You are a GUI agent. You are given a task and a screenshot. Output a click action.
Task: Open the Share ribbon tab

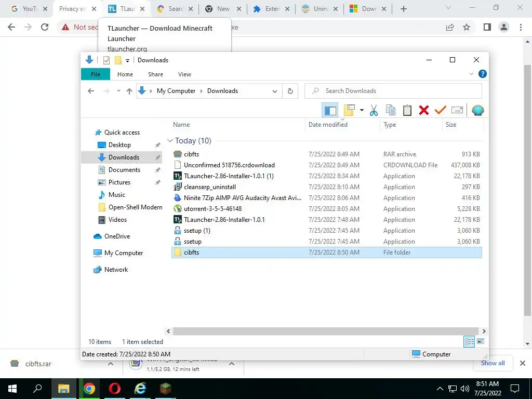click(155, 74)
